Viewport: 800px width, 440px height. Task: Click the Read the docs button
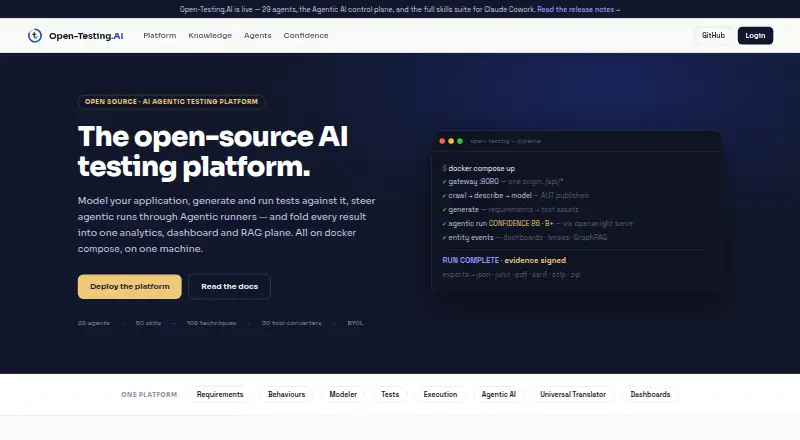point(229,286)
